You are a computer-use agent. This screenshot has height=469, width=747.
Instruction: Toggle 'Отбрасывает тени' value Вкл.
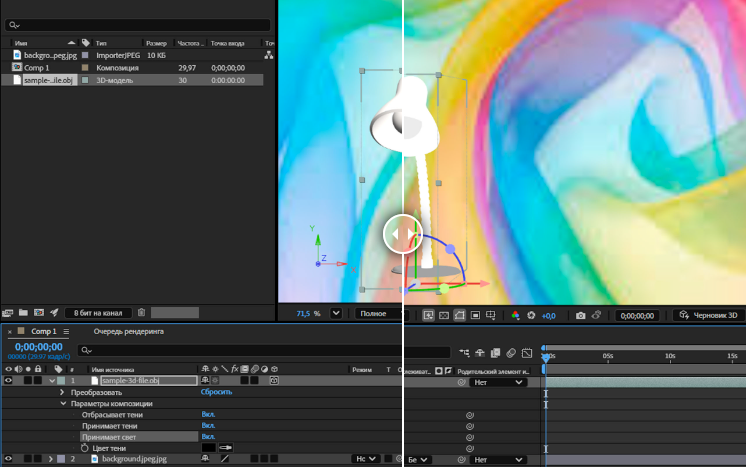click(208, 414)
